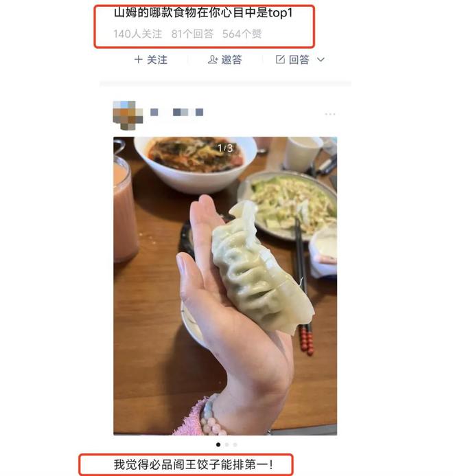Screen dimensions: 453x476
Task: Open question title 山姆的哪款食物在你心目中是top1
Action: point(203,13)
